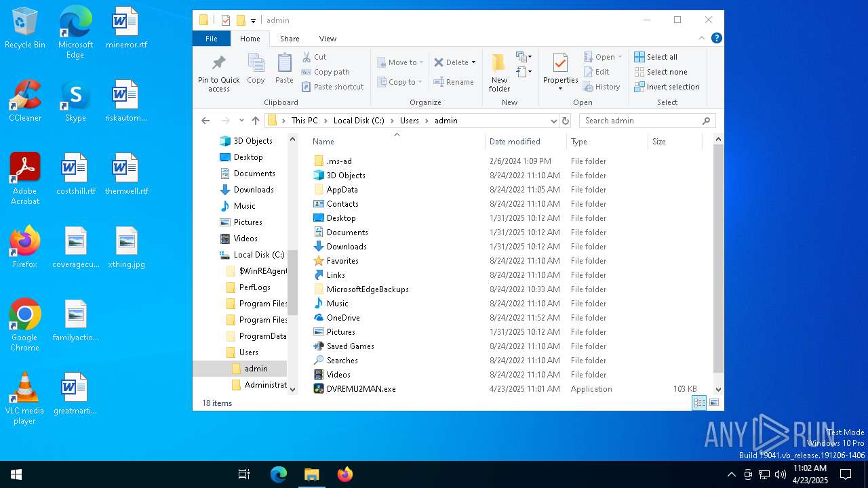Open the Windows Start menu
Viewport: 868px width, 488px height.
coord(16,474)
